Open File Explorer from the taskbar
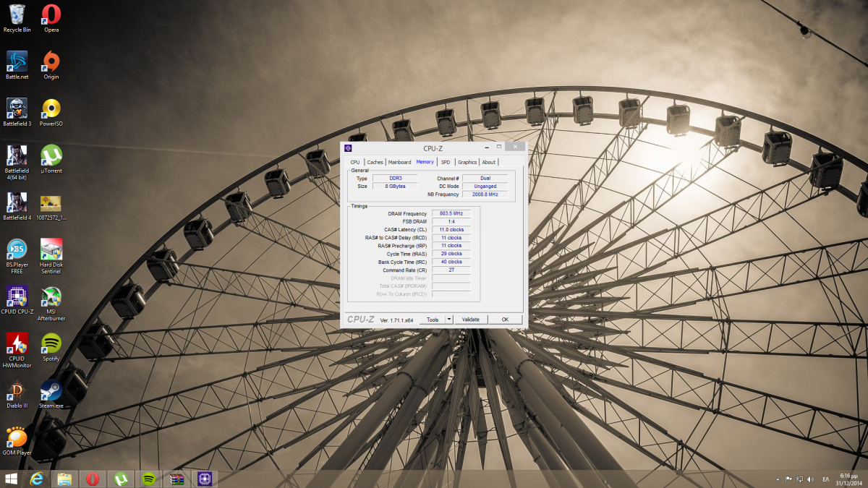 point(64,479)
